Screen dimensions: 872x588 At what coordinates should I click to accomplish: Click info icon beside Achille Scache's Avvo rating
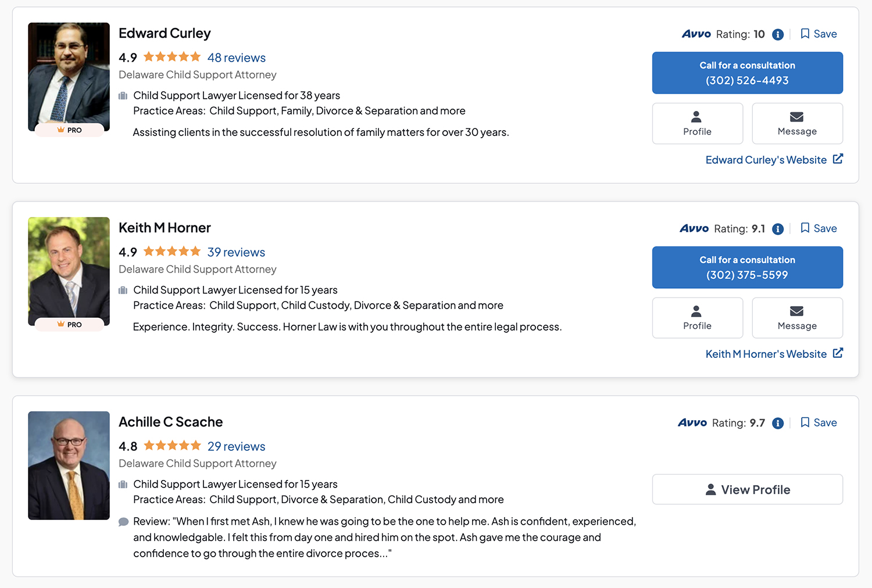[x=778, y=423]
